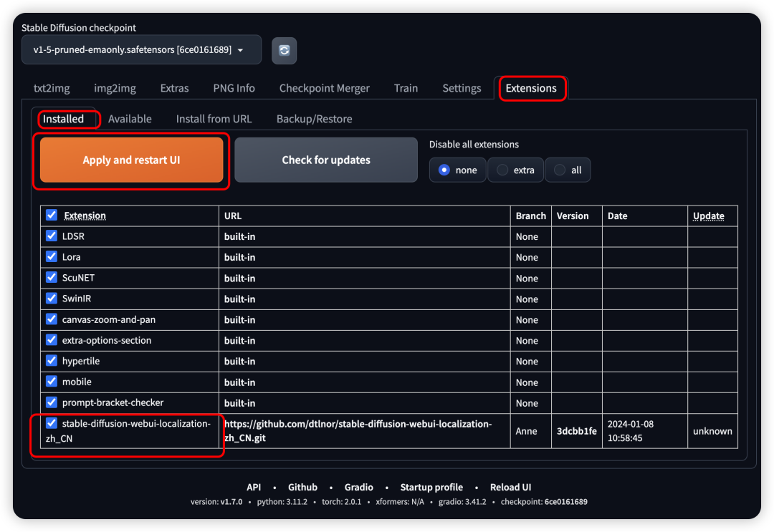Toggle the header Extension select-all checkbox
The image size is (774, 532).
point(52,215)
